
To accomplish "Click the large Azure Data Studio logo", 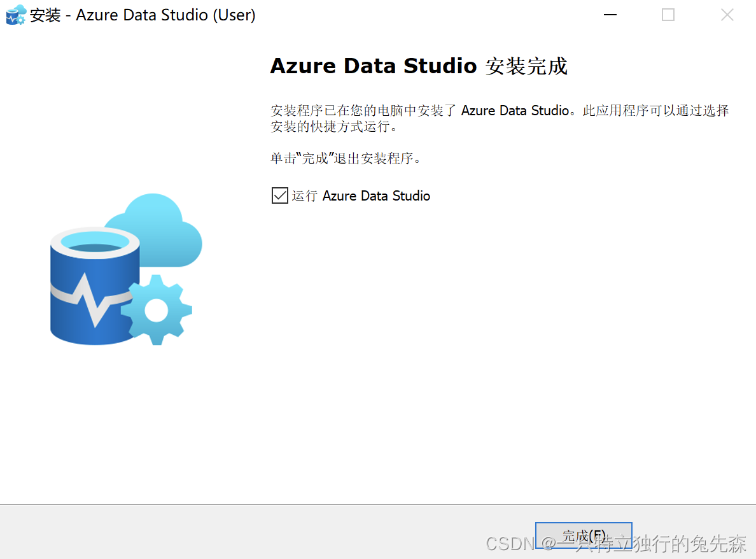I will 127,269.
